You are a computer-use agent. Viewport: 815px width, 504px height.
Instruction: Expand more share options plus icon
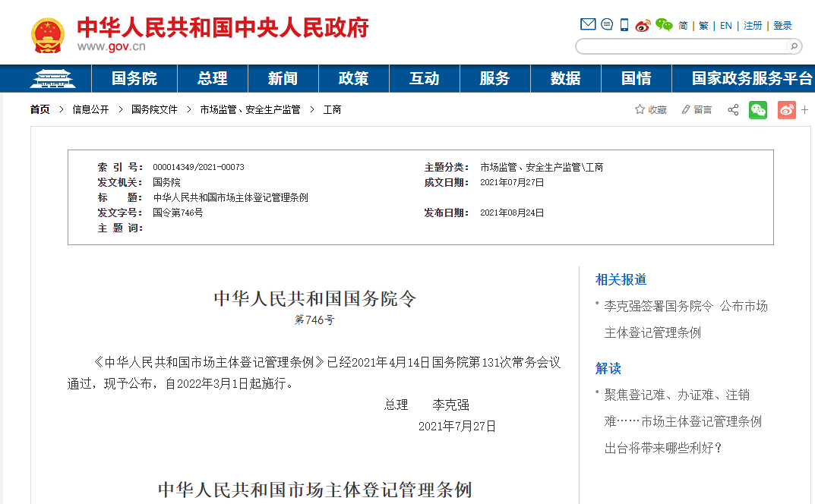(x=804, y=109)
